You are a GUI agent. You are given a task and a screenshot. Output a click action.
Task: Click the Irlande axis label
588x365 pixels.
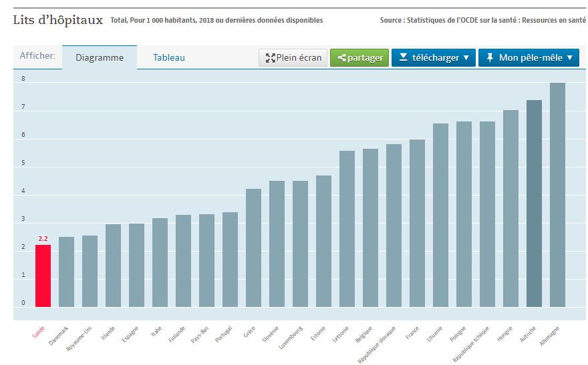(108, 333)
